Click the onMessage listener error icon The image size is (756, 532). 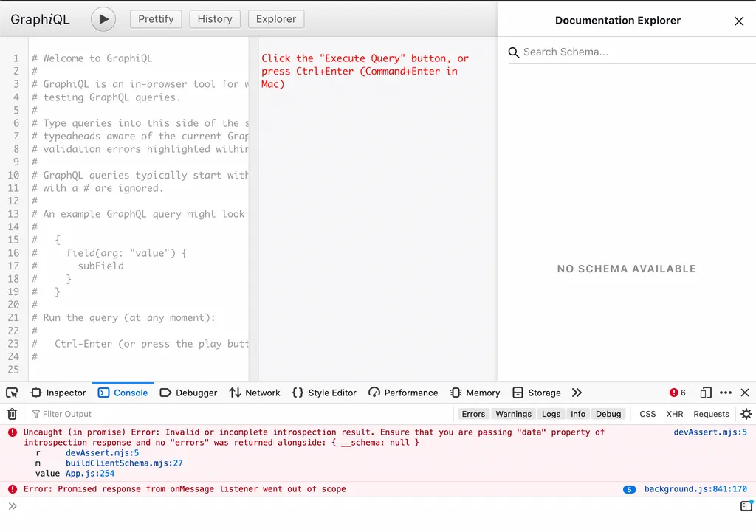click(13, 489)
